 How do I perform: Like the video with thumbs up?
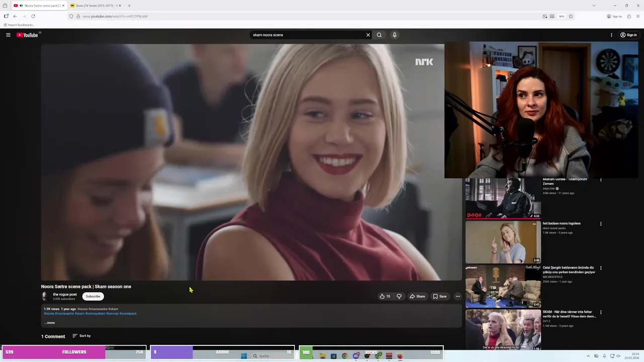(x=385, y=296)
